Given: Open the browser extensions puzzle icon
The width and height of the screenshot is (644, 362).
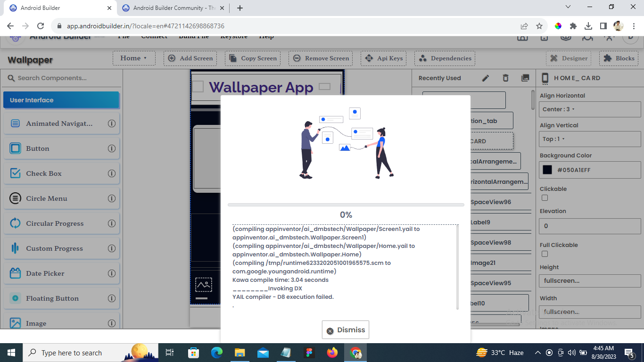Looking at the screenshot, I should 573,26.
